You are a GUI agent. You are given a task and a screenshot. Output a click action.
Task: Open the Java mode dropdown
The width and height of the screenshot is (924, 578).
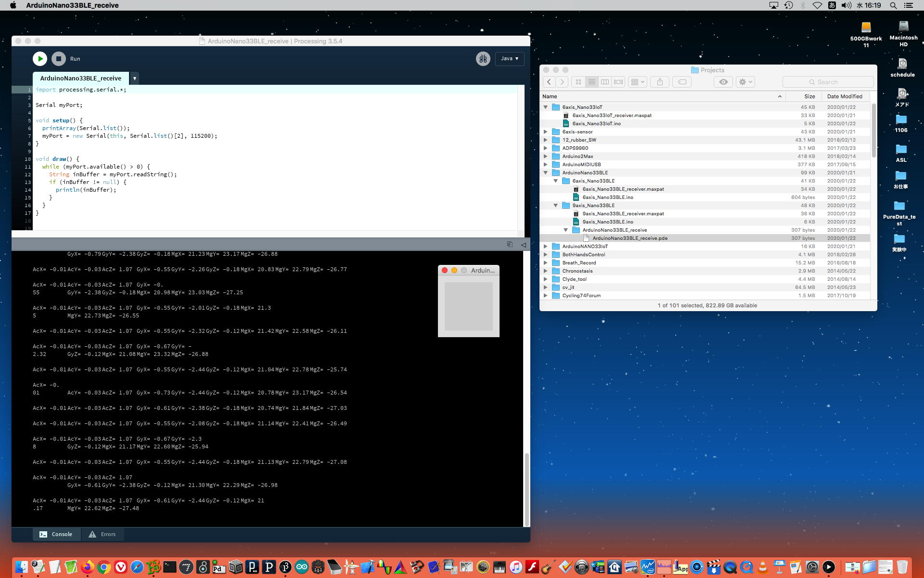pyautogui.click(x=510, y=59)
